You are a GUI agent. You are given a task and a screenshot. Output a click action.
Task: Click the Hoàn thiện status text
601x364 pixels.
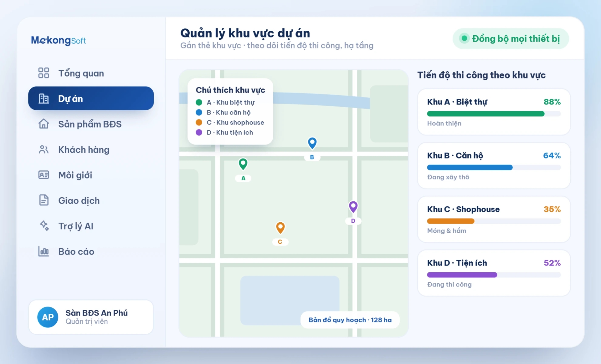(x=444, y=123)
